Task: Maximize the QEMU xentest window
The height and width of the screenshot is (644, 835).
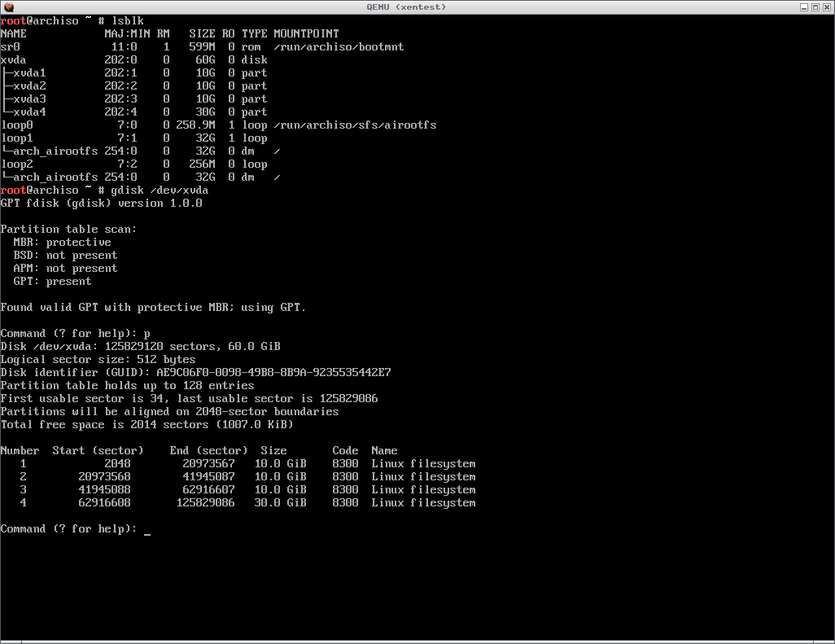Action: [815, 7]
